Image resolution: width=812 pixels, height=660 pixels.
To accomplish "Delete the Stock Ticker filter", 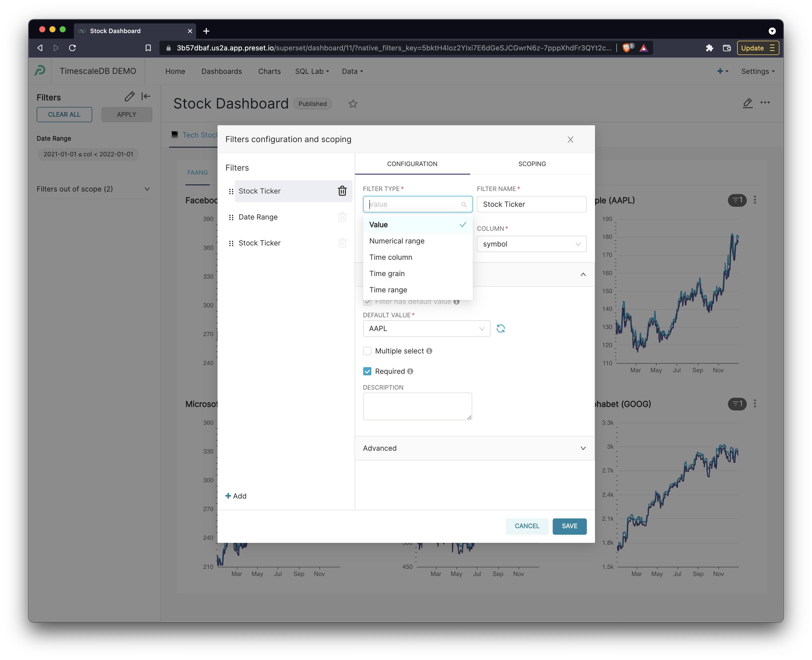I will [342, 191].
